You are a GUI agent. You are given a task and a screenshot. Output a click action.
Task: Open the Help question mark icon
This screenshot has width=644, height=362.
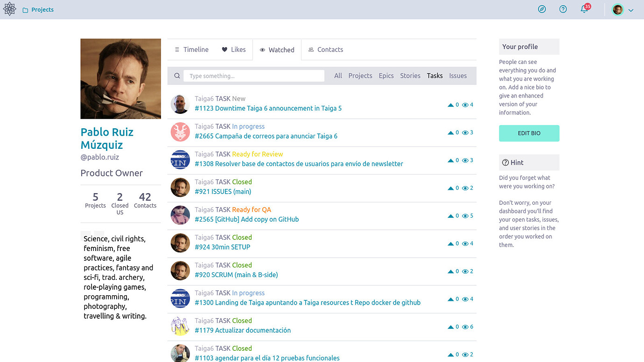(563, 9)
